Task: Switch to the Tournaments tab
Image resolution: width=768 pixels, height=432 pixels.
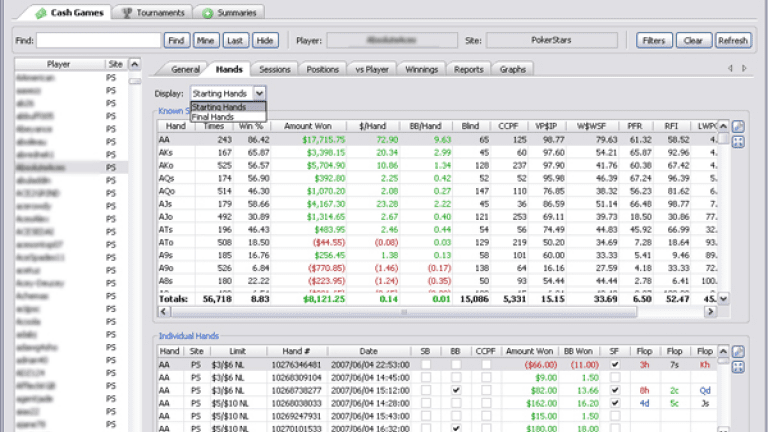Action: point(153,12)
